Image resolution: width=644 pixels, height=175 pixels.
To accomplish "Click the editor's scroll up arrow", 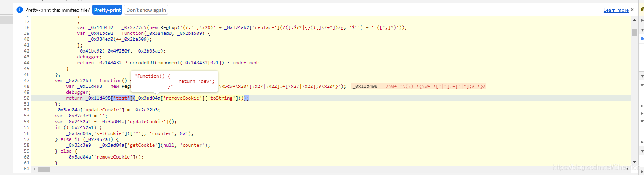I will (634, 20).
